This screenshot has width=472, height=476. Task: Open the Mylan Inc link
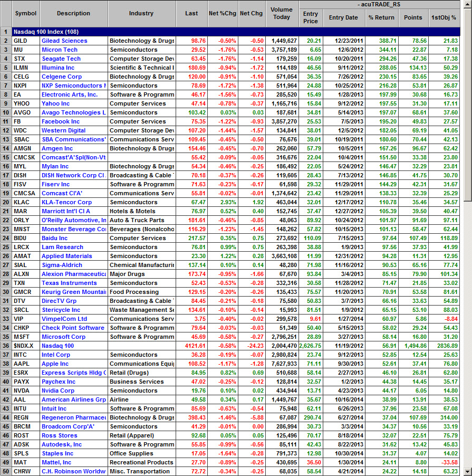pyautogui.click(x=55, y=166)
